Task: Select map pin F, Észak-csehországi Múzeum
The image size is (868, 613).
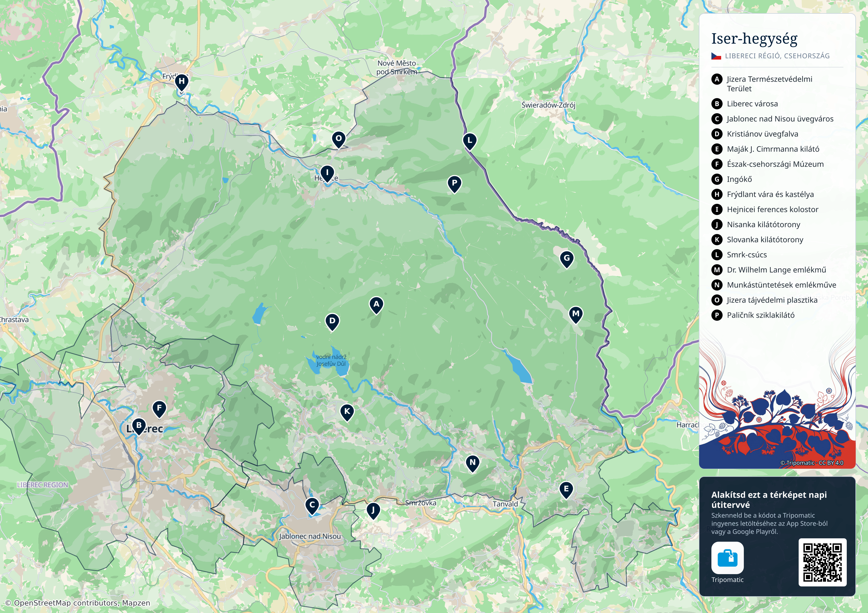Action: point(159,409)
